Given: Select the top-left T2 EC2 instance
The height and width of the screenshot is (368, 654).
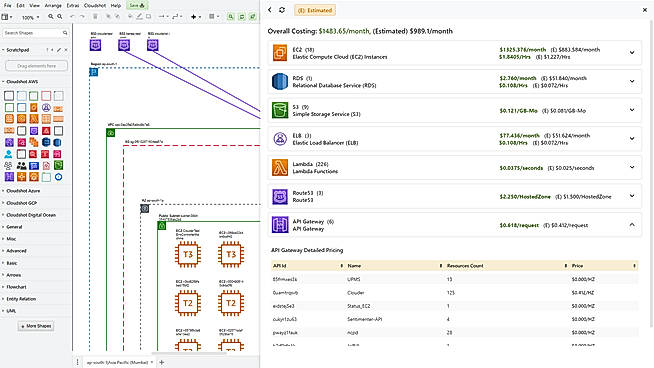Looking at the screenshot, I should (188, 303).
